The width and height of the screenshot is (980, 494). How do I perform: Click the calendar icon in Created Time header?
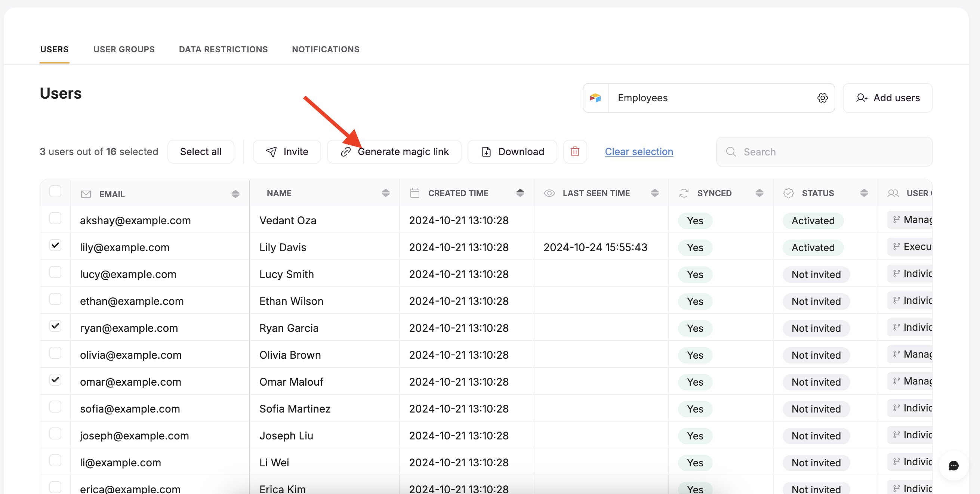(x=415, y=193)
